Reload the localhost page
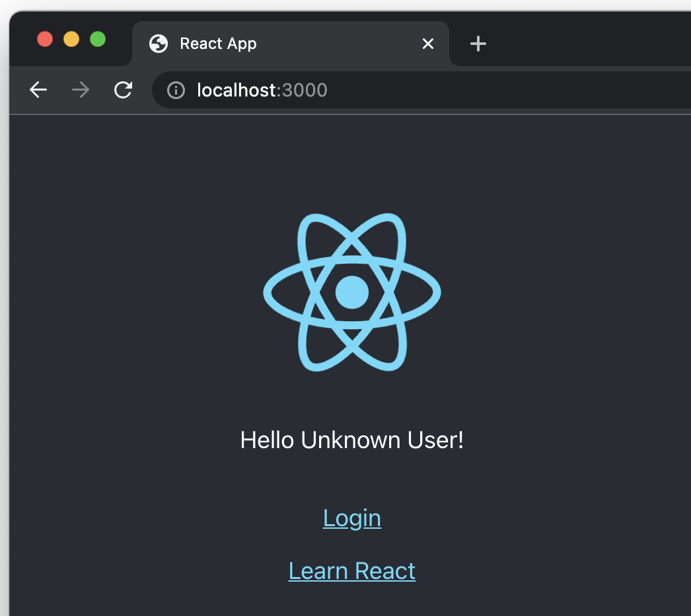Viewport: 691px width, 616px height. pos(123,90)
